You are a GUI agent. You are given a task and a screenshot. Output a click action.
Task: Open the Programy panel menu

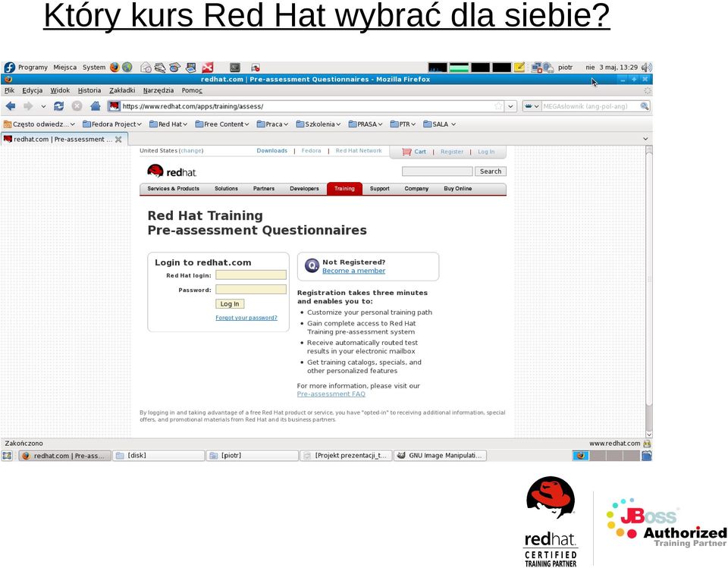(x=33, y=67)
